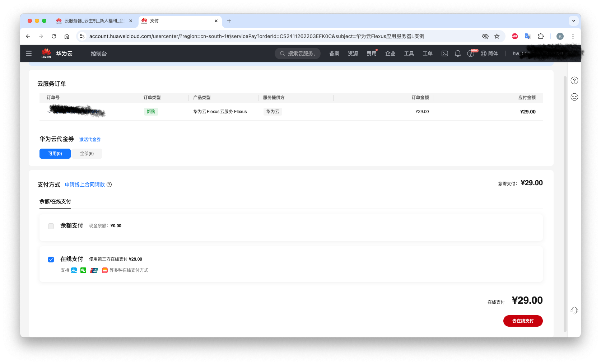Go back with browser back arrow
Screen dimensions: 601x364
(28, 36)
